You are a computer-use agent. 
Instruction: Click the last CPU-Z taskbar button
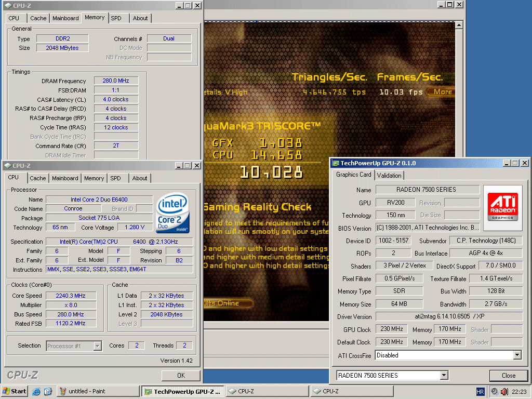click(352, 391)
